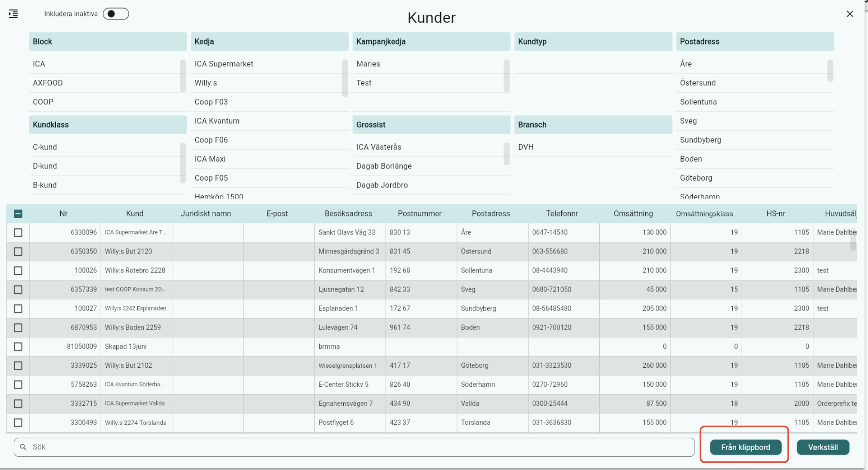This screenshot has height=470, width=868.
Task: Toggle the Inkludera inaktiva switch
Action: [x=115, y=14]
